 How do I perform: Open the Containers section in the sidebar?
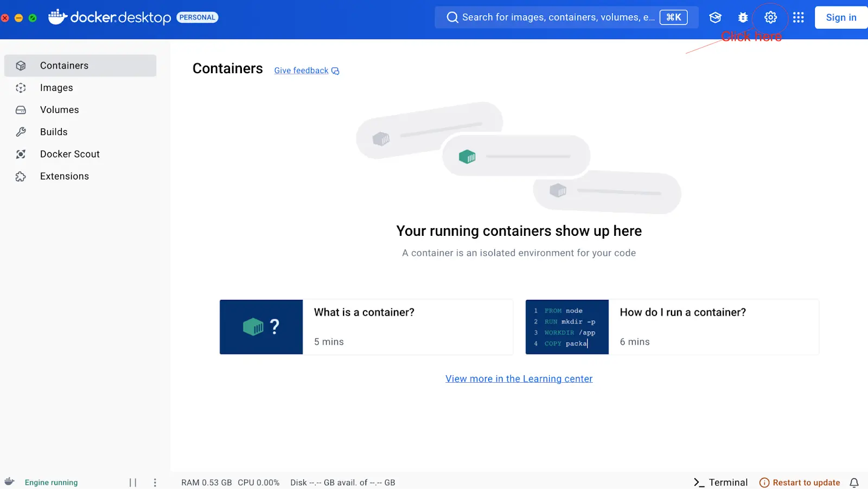64,65
